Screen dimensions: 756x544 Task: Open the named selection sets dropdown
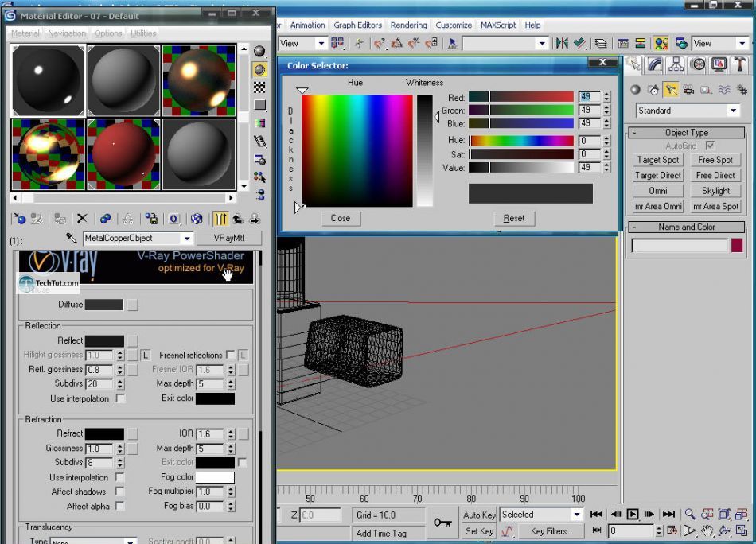click(x=543, y=44)
